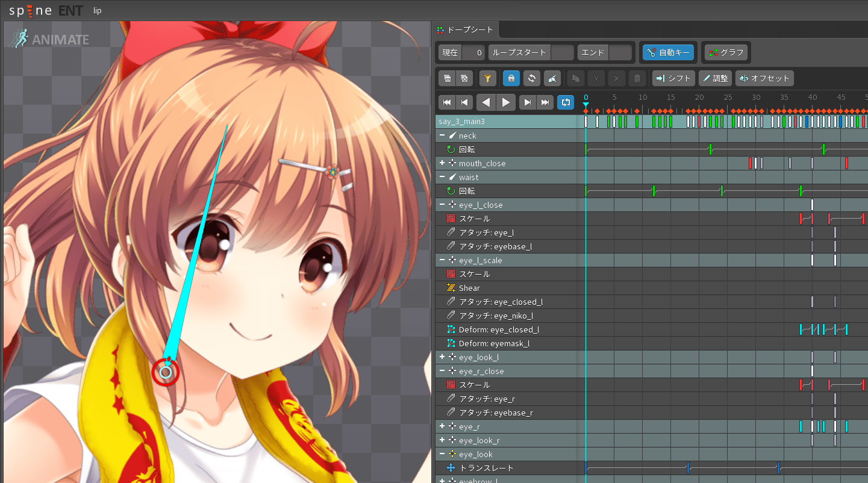
Task: Collapse the eye_look row
Action: (442, 454)
